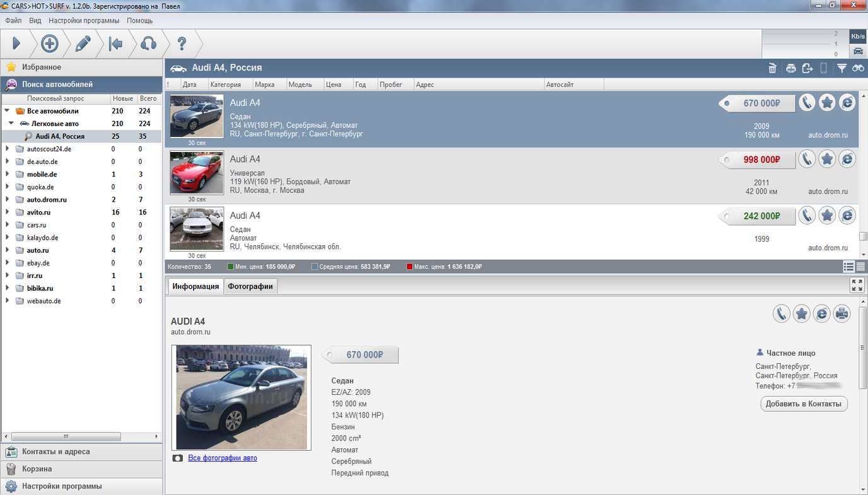Call the seller of the 670 000₽ Audi row

pyautogui.click(x=807, y=103)
